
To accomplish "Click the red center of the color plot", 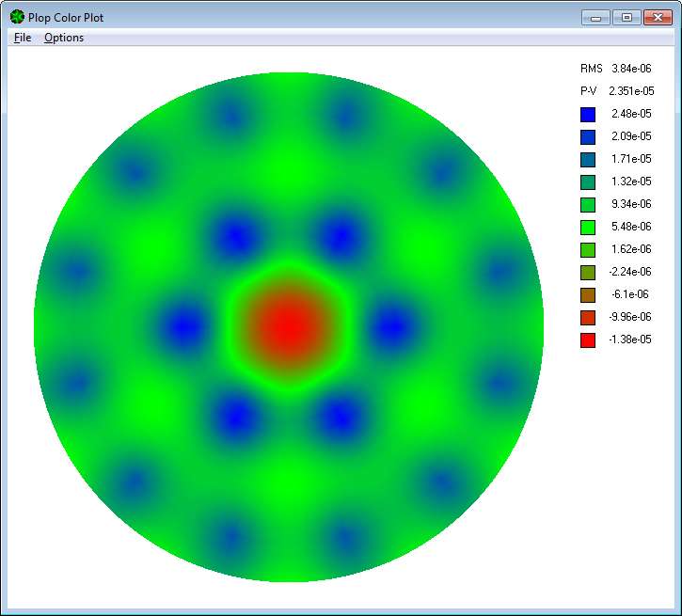I will pyautogui.click(x=289, y=326).
